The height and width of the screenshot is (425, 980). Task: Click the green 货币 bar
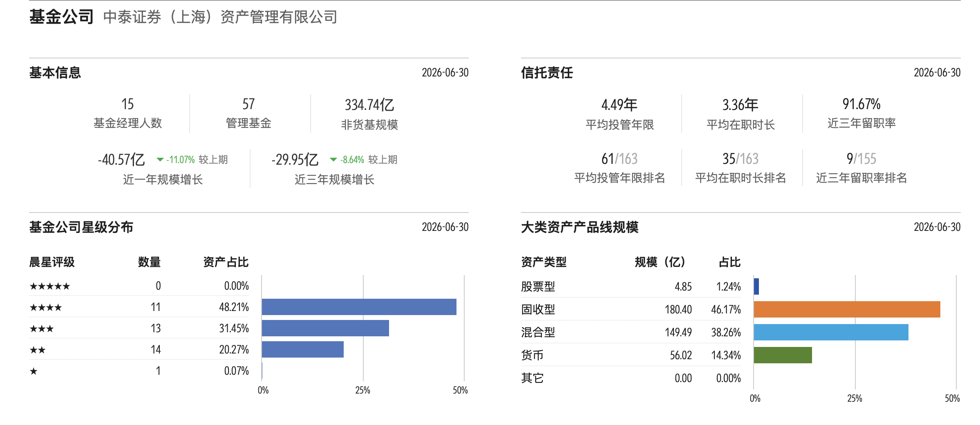[783, 355]
